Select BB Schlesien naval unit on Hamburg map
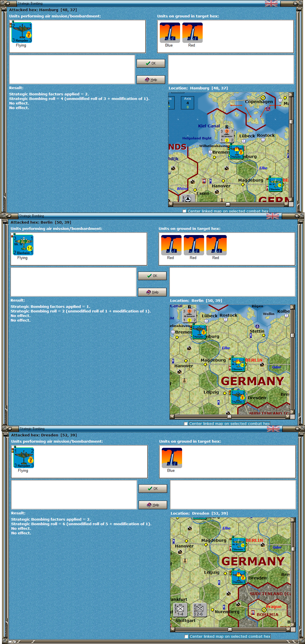This screenshot has width=305, height=644. coord(227,136)
